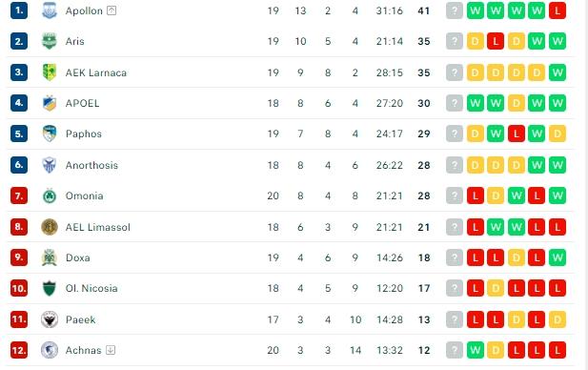
Task: Click the promotion arrow icon beside Apollon
Action: coord(112,10)
